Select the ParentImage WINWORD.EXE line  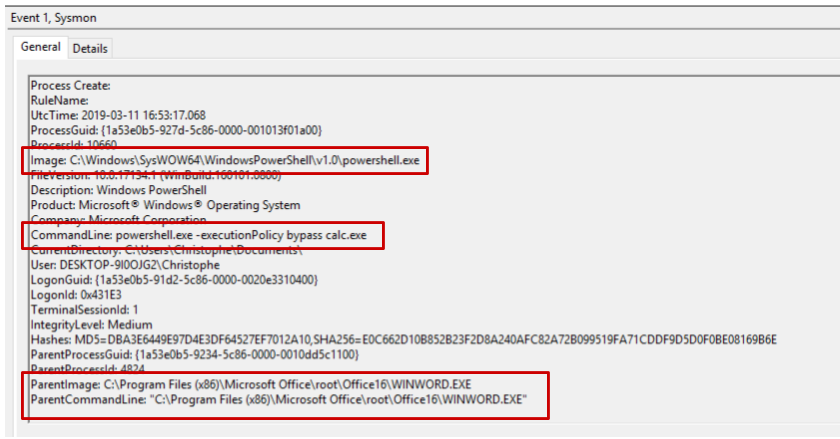pyautogui.click(x=251, y=385)
